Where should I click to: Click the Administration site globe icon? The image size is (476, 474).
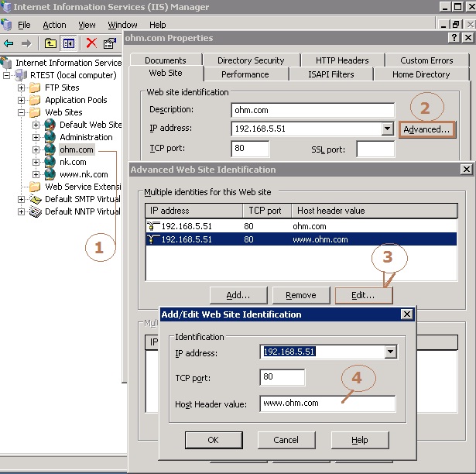tap(50, 137)
